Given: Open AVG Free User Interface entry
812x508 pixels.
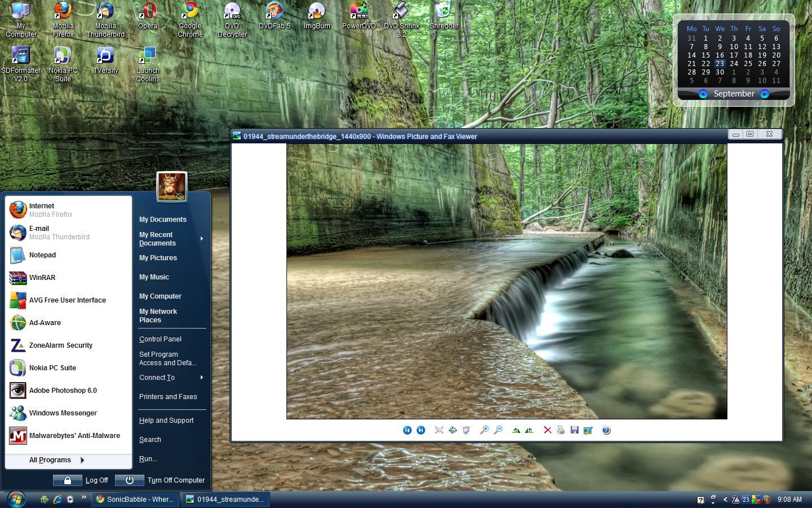Looking at the screenshot, I should click(68, 300).
